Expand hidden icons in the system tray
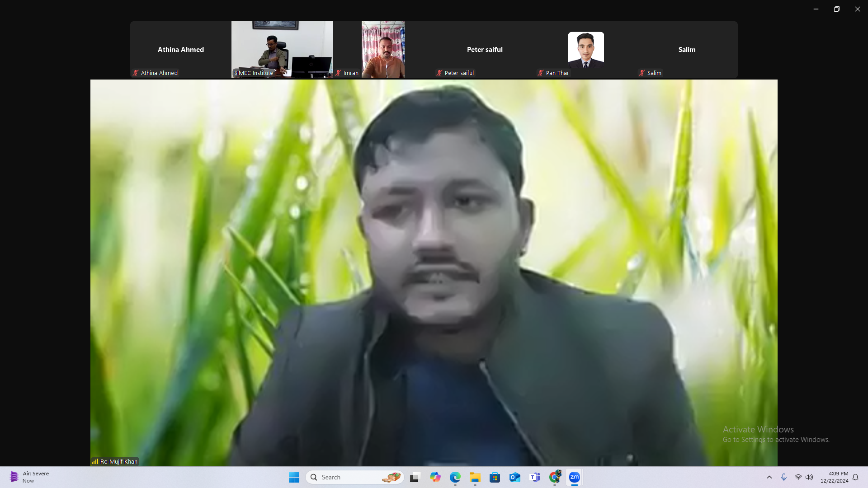The width and height of the screenshot is (868, 488). click(x=770, y=477)
